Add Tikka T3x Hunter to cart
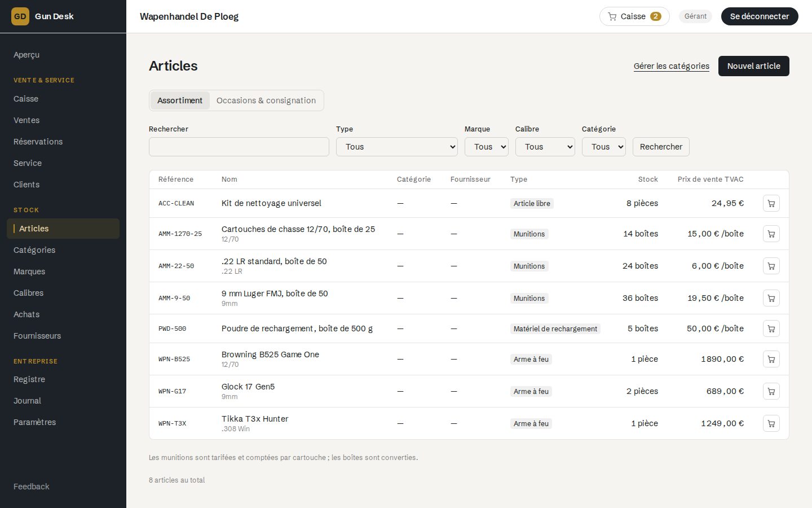The width and height of the screenshot is (812, 508). [x=771, y=423]
